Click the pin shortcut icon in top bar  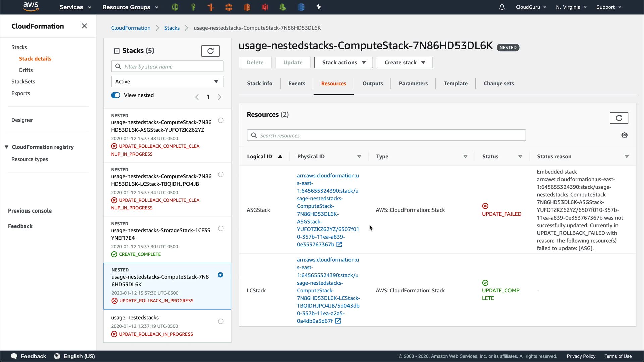(x=319, y=7)
